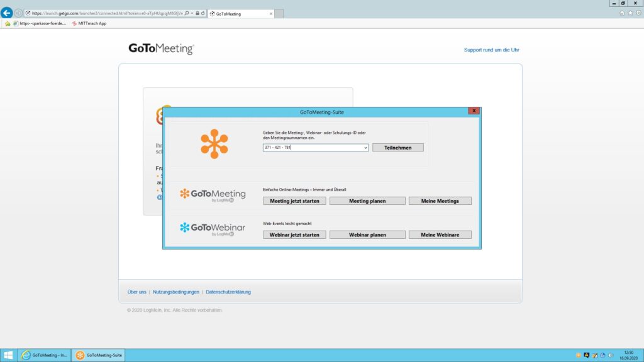
Task: Click the orange daisy logo in the GoToMeeting-Suite dialog
Action: click(214, 144)
